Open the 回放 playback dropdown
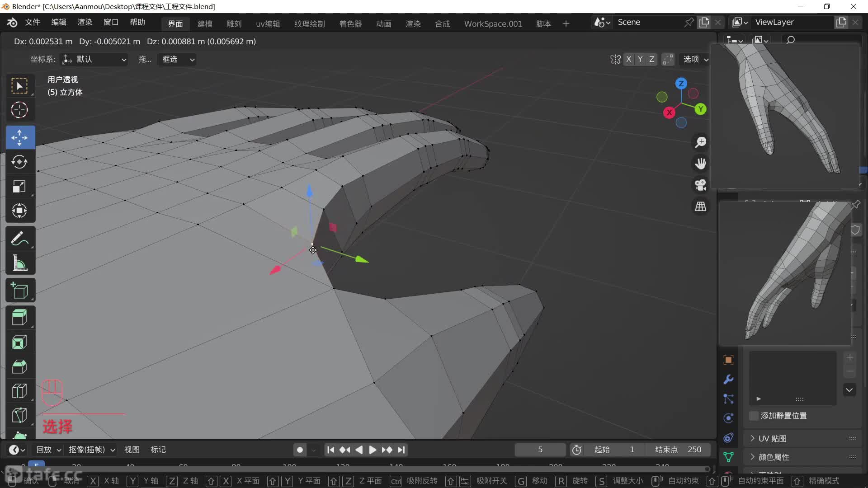868x488 pixels. pos(48,450)
